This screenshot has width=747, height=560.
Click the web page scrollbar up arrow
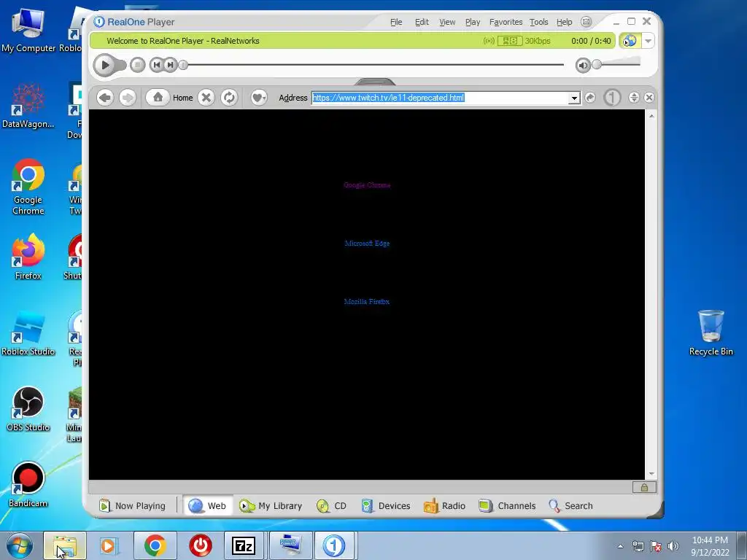point(651,116)
